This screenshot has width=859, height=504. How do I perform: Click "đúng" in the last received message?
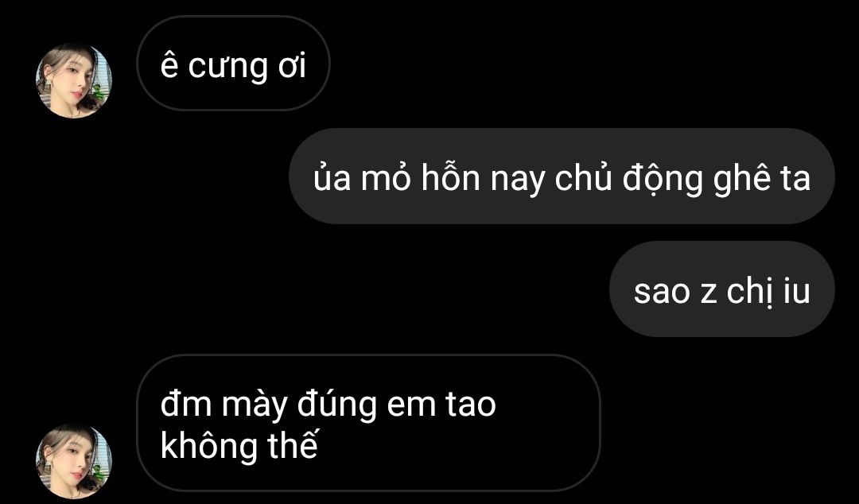click(337, 405)
